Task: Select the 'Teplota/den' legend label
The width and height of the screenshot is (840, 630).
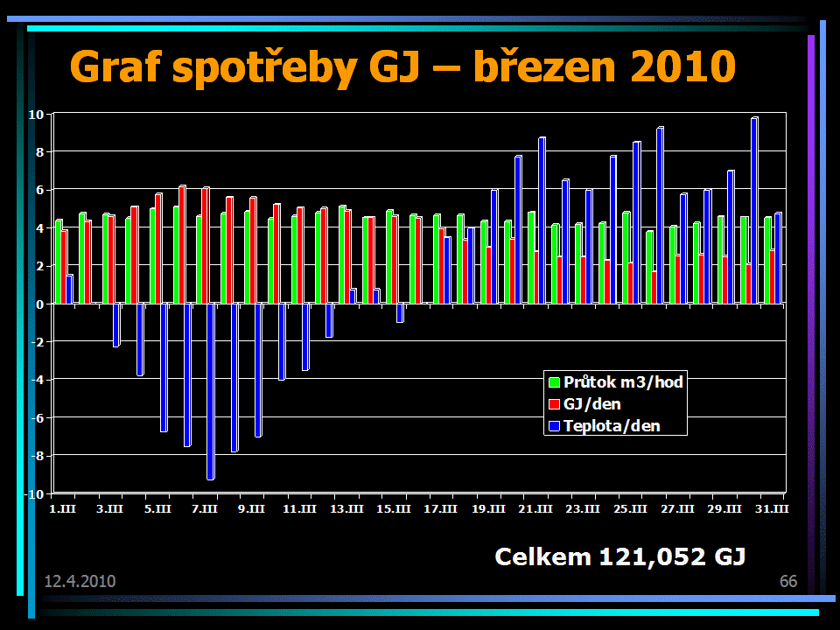Action: pyautogui.click(x=612, y=426)
